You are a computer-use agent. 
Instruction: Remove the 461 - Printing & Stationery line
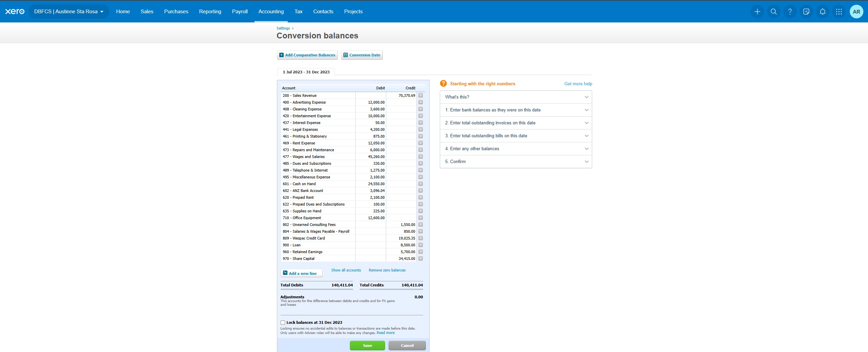420,136
